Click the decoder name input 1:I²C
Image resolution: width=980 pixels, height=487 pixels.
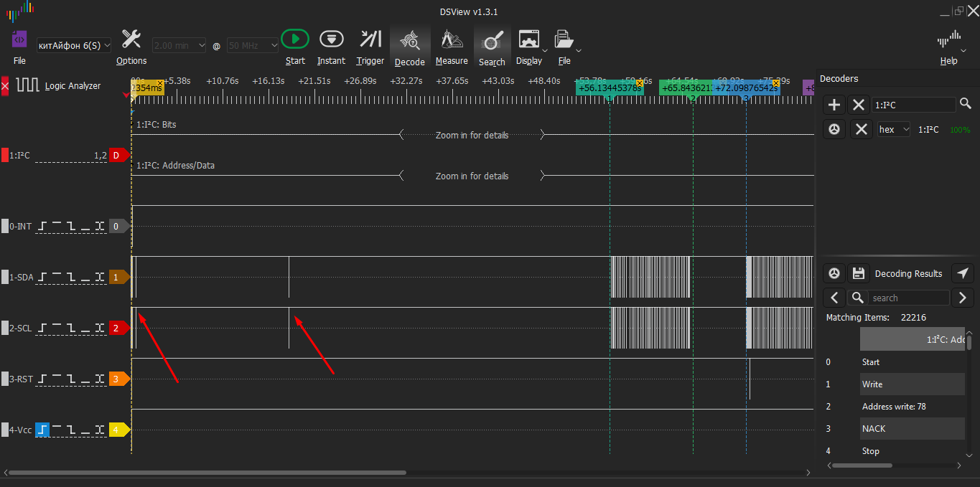914,105
